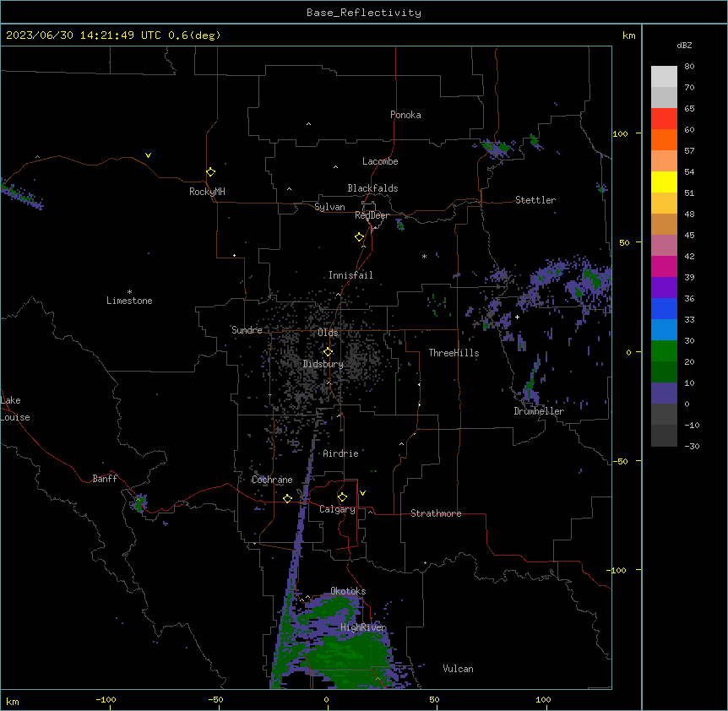This screenshot has height=711, width=728.
Task: Click the Olds label
Action: pyautogui.click(x=328, y=333)
